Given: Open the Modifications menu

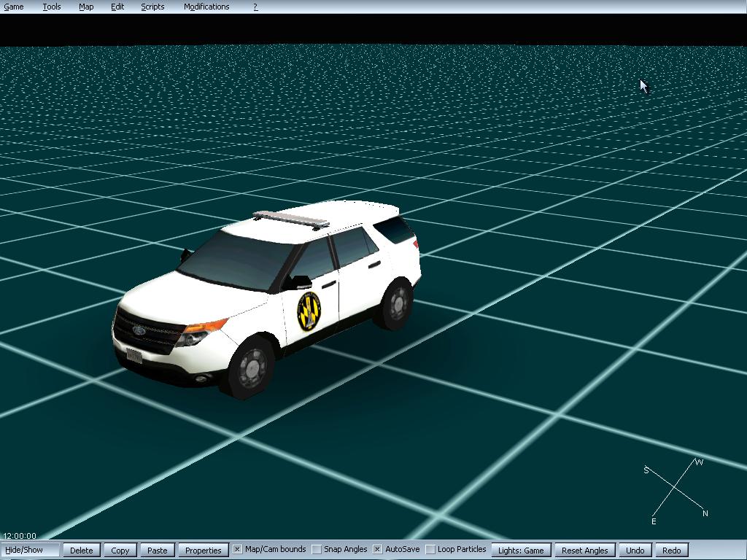Looking at the screenshot, I should (206, 7).
